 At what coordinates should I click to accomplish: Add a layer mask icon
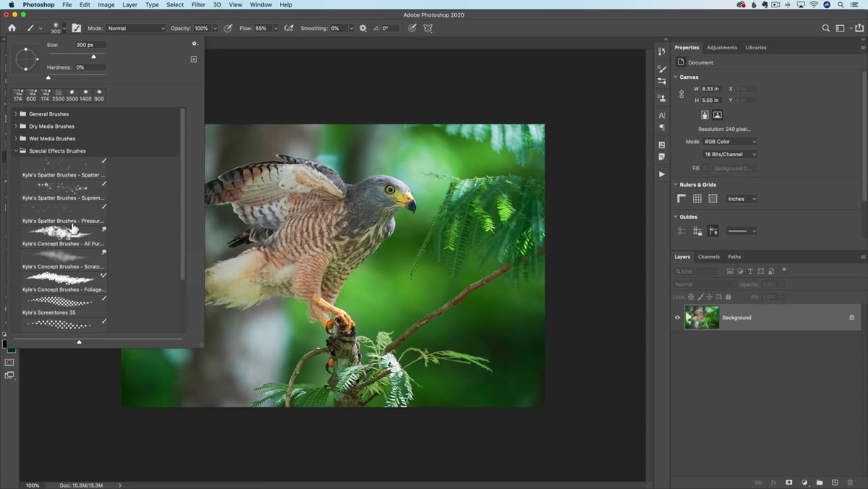click(789, 482)
